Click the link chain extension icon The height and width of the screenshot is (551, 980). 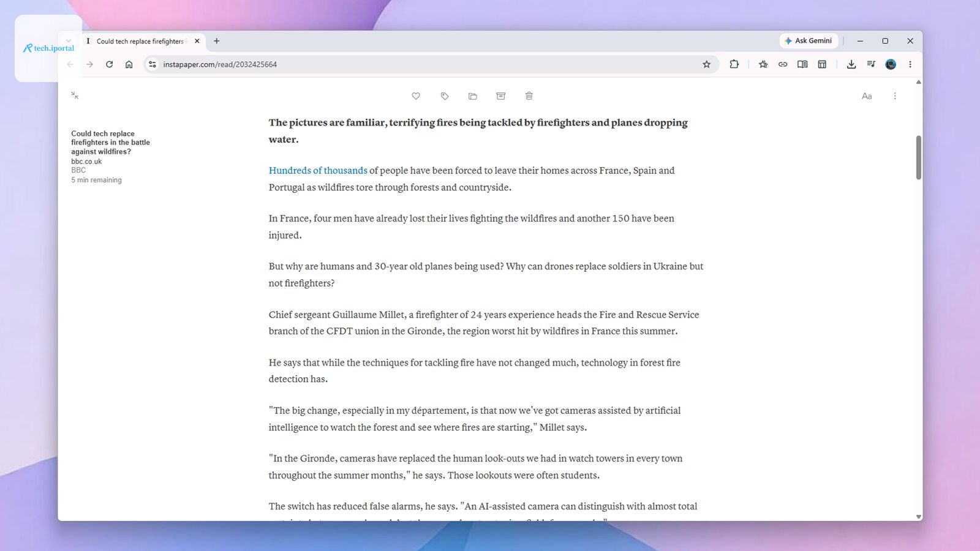coord(783,64)
